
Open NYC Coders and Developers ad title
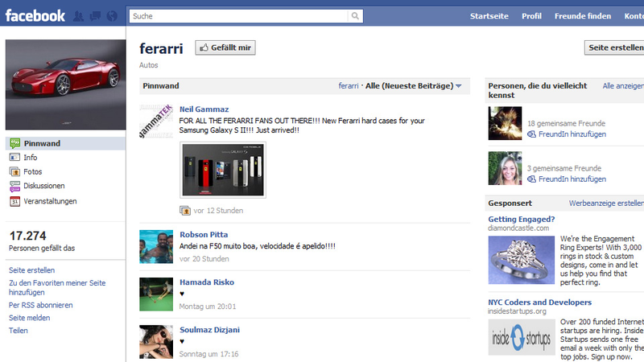coord(539,302)
